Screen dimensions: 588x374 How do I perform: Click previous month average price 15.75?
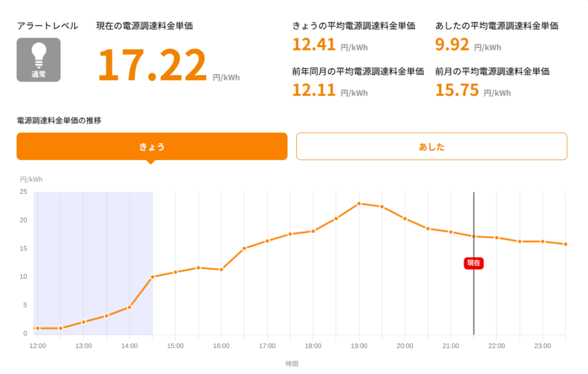point(457,90)
